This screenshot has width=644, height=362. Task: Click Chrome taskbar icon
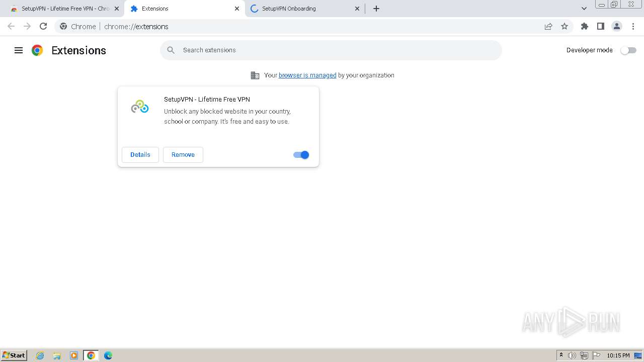(x=91, y=355)
